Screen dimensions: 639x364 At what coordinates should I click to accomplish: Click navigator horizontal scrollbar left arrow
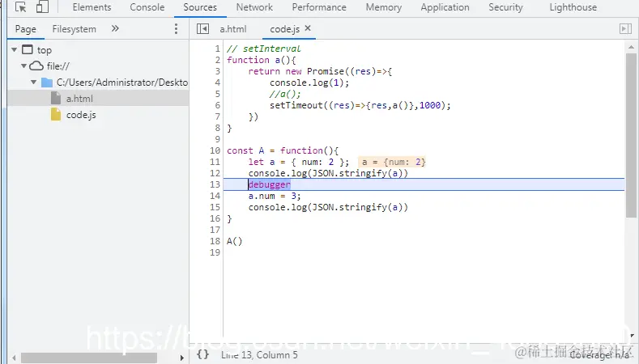(x=14, y=358)
